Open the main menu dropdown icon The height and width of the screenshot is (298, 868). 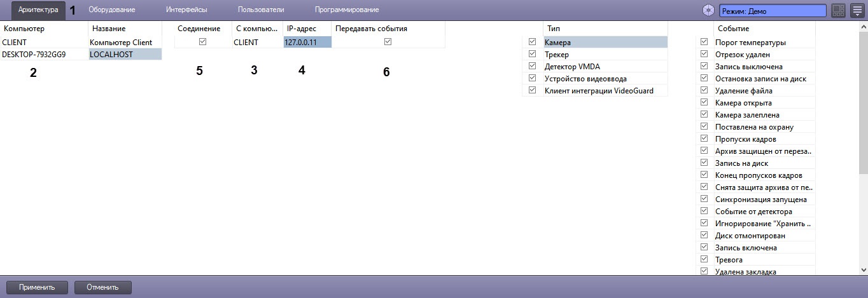tap(857, 10)
